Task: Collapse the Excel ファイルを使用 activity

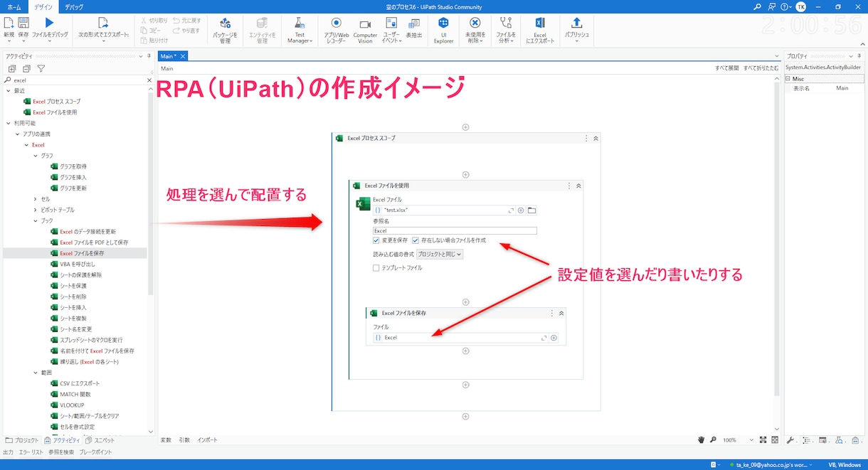Action: (578, 186)
